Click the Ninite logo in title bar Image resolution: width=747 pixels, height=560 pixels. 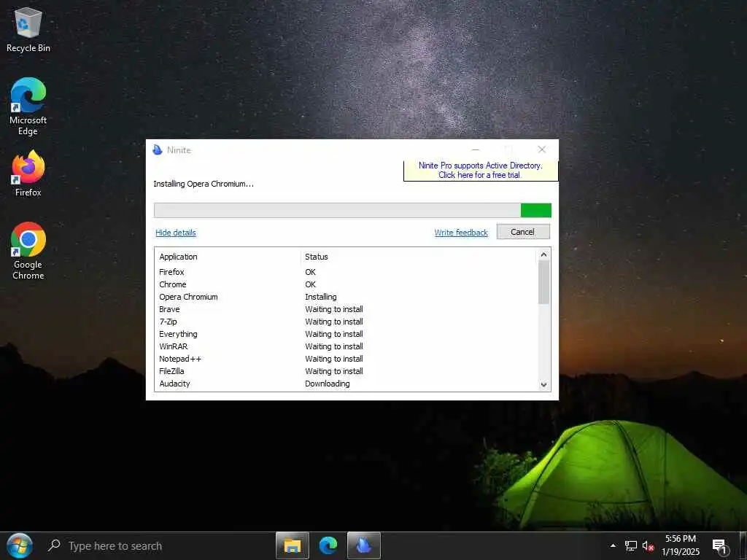158,150
